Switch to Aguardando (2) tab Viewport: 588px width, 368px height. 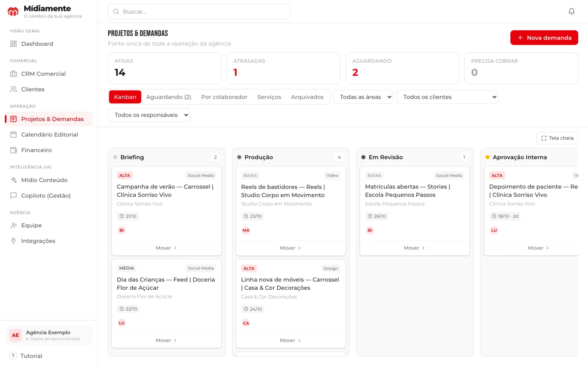point(169,97)
